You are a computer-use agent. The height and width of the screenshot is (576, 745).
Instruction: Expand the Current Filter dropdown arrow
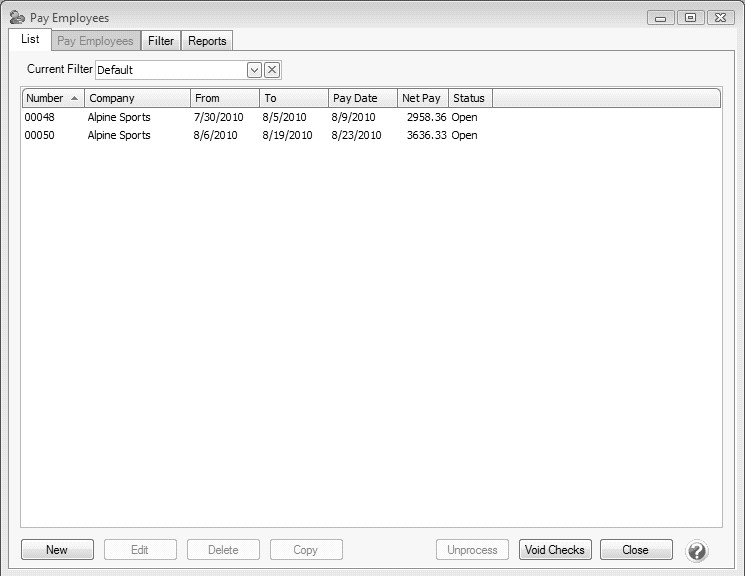(254, 70)
